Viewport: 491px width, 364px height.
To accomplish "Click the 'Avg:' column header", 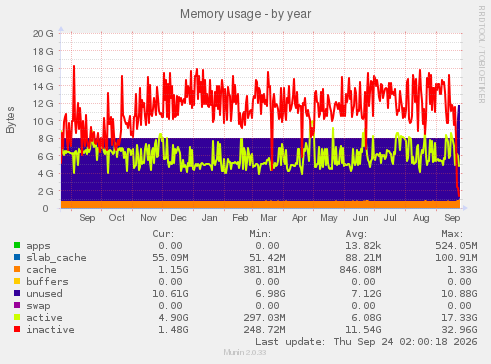I will 356,234.
